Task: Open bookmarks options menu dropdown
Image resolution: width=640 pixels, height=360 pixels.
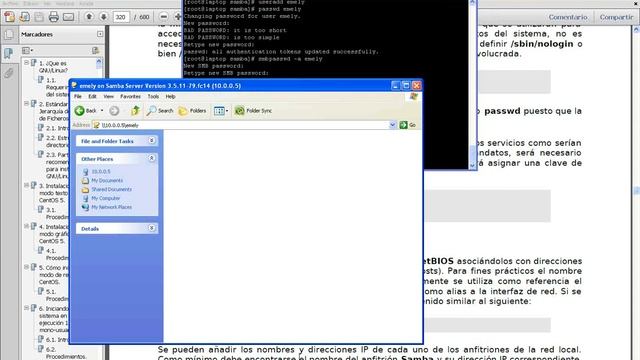Action: click(28, 51)
